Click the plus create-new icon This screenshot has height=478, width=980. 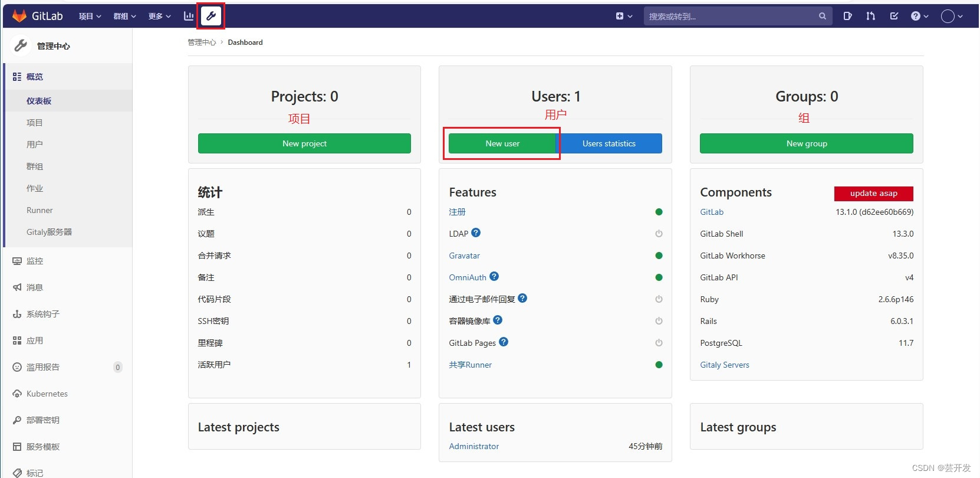[620, 16]
